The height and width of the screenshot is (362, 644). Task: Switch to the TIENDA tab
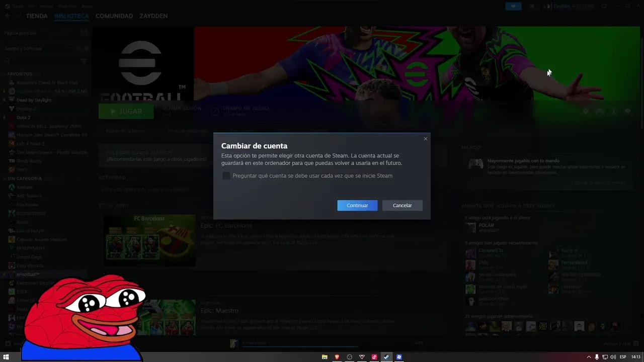pos(37,16)
